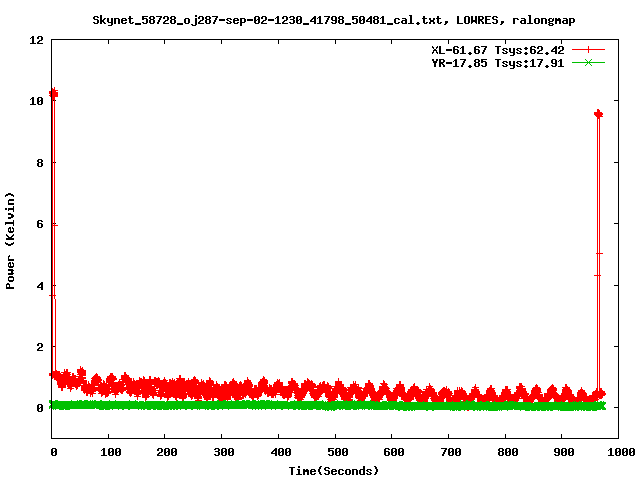
Task: Click the x-axis tick label 700
Action: click(x=451, y=452)
